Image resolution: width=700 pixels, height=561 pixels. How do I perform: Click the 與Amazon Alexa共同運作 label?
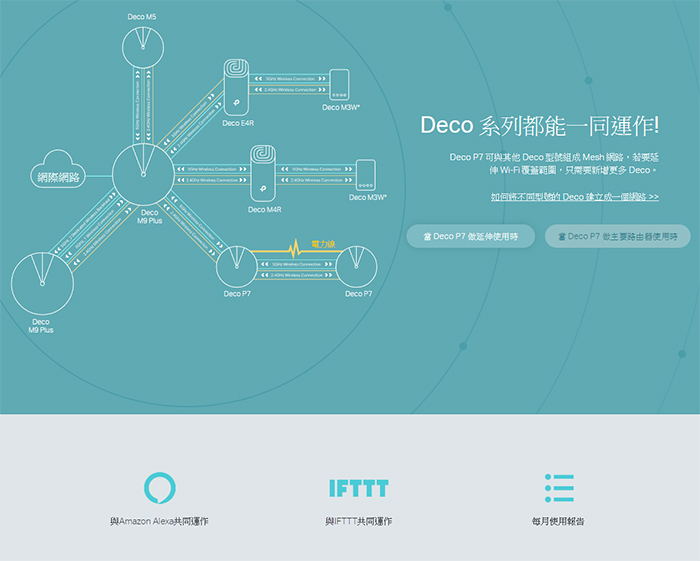pyautogui.click(x=159, y=522)
